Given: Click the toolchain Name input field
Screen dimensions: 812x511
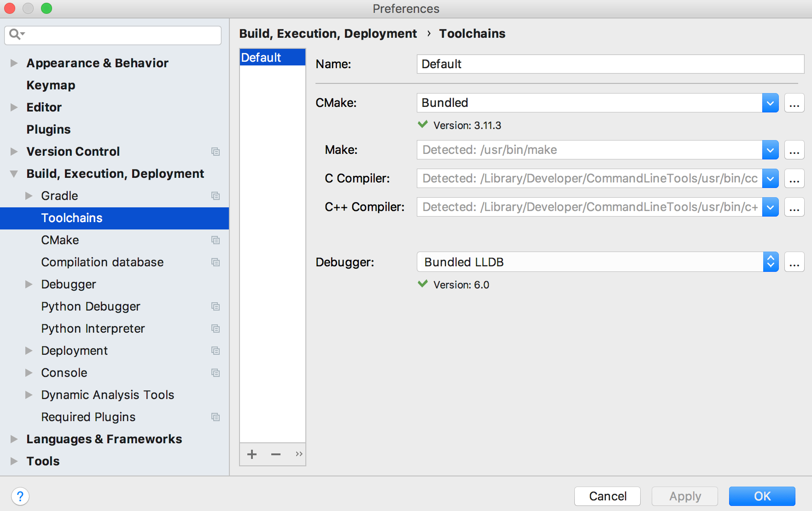Looking at the screenshot, I should [610, 64].
